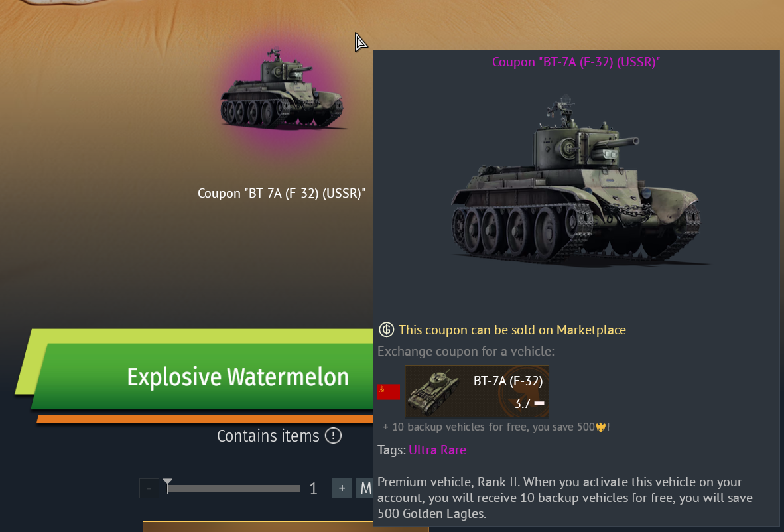Click the BT-7A tank coupon thumbnail with pink glow
The width and height of the screenshot is (784, 532).
click(x=282, y=90)
